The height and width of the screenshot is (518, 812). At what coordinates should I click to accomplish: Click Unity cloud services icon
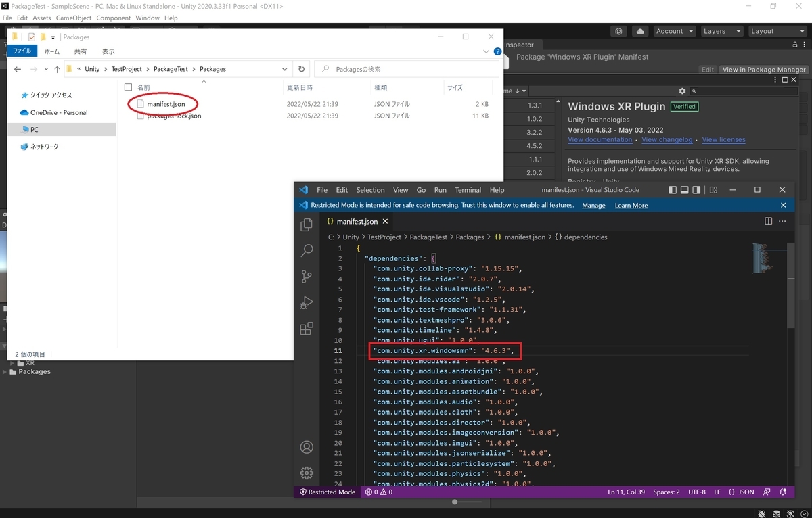click(640, 31)
